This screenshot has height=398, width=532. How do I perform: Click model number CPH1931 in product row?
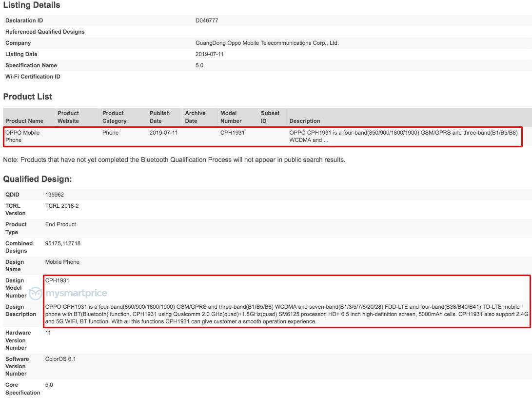coord(232,133)
